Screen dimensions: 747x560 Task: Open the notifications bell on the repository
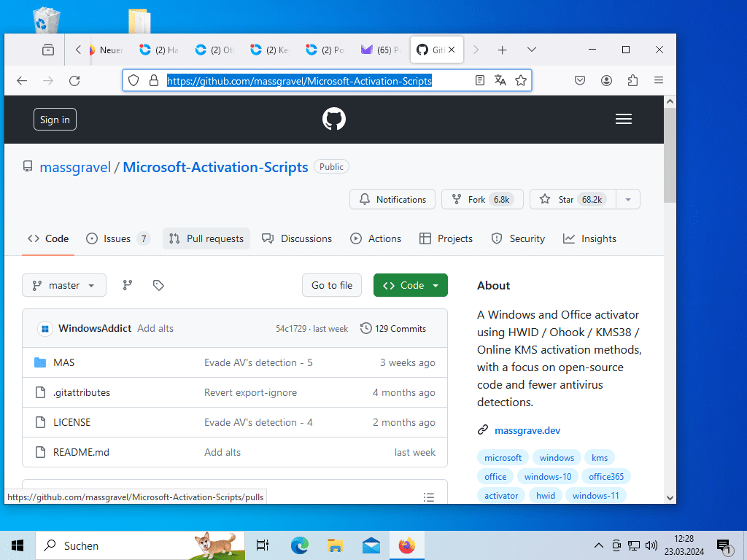[x=392, y=199]
